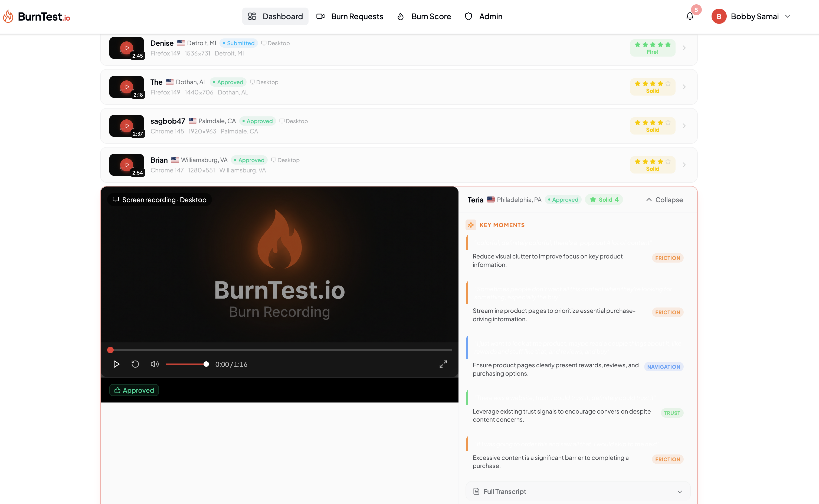Expand the Full Transcript section

coord(578,491)
